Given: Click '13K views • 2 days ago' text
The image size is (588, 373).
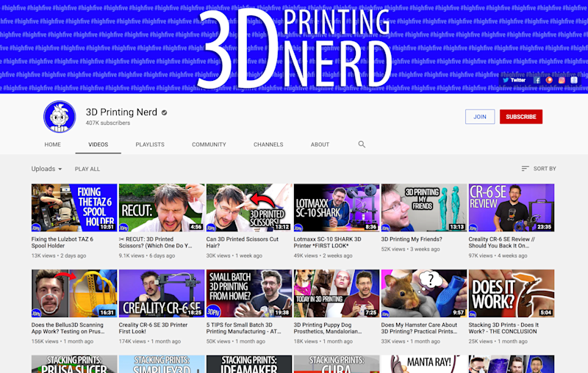Looking at the screenshot, I should [59, 256].
